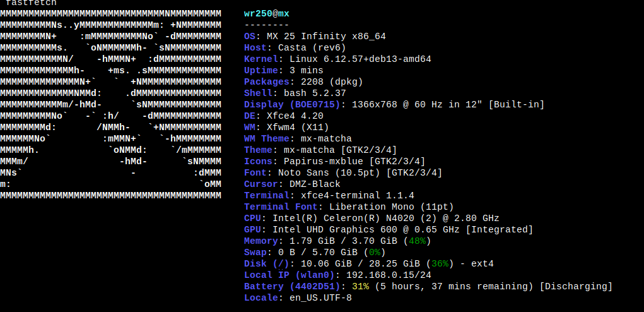The image size is (644, 312).
Task: Click the Icons line showing Papirus-mxblue
Action: tap(334, 162)
